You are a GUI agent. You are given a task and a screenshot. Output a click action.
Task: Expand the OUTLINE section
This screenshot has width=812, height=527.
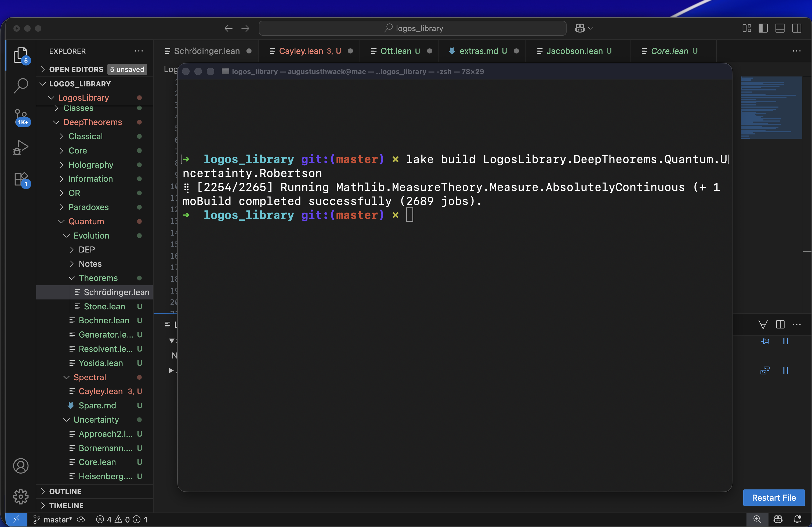click(x=65, y=491)
